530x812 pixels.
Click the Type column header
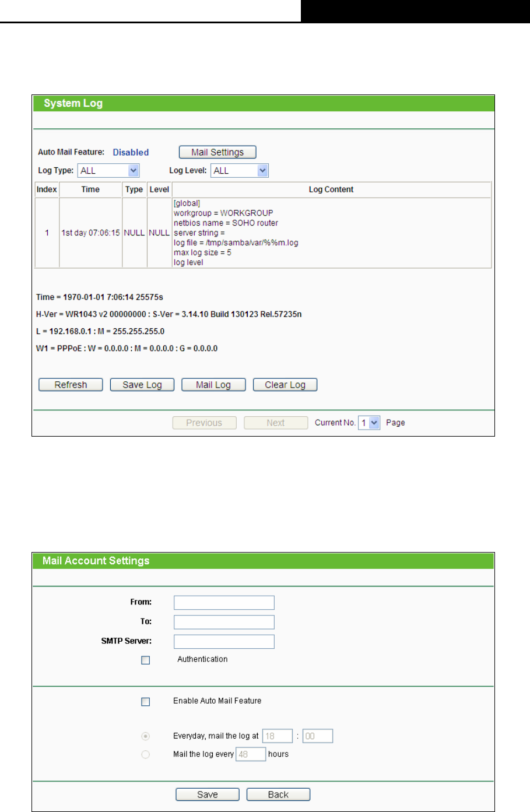(x=134, y=189)
